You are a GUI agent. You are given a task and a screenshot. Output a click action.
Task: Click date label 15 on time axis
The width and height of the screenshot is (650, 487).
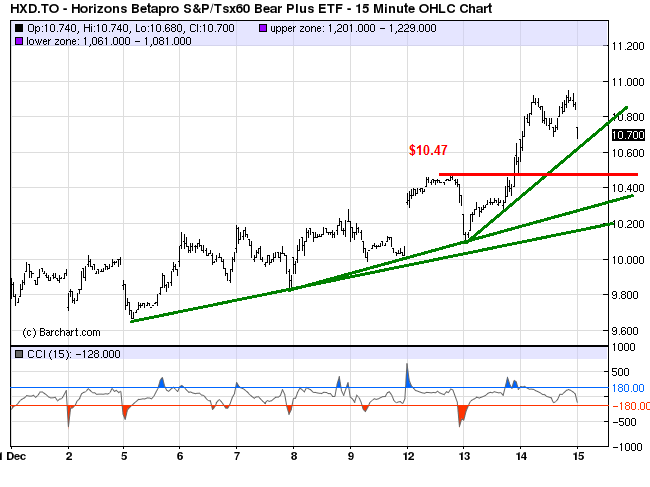click(x=578, y=457)
